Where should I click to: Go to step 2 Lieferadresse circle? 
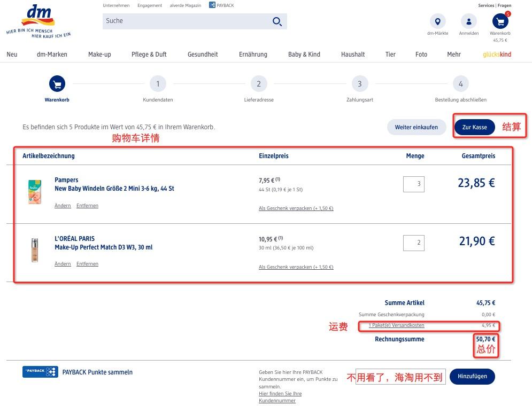pyautogui.click(x=259, y=84)
